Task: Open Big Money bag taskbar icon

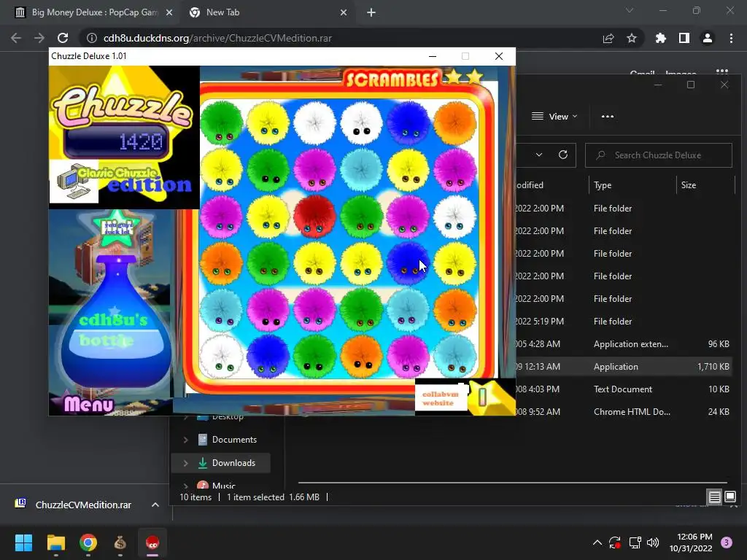Action: point(120,542)
